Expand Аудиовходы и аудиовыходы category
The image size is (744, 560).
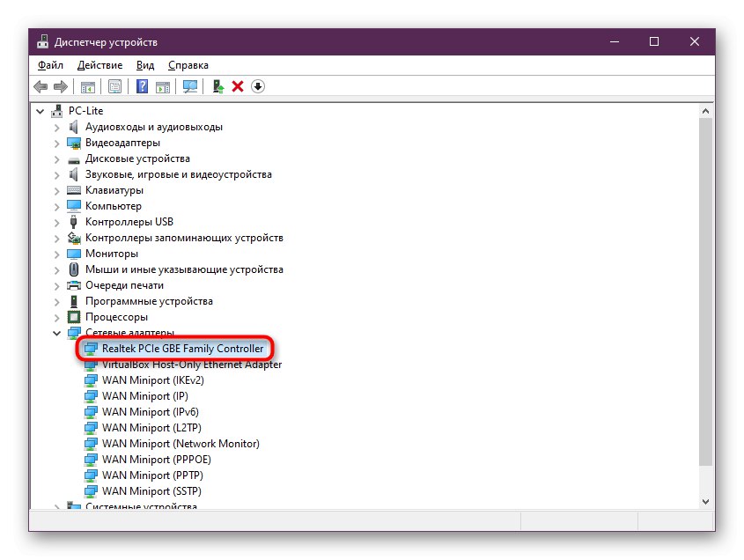click(57, 128)
